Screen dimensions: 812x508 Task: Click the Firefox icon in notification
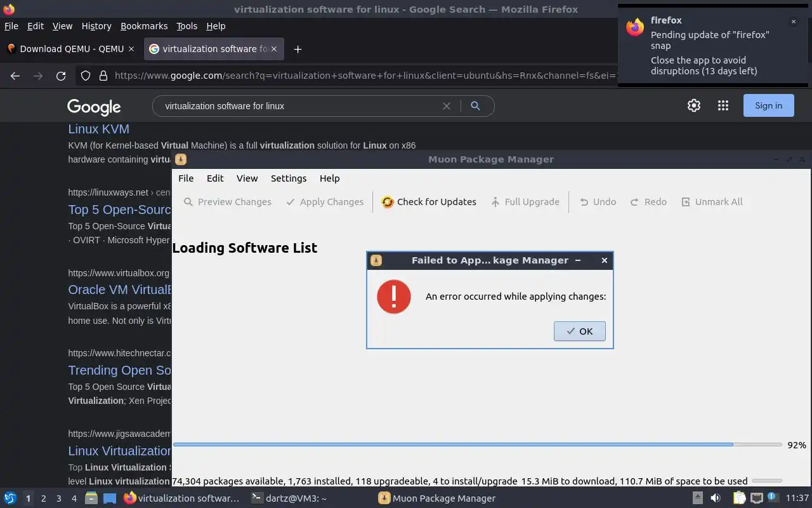coord(635,27)
